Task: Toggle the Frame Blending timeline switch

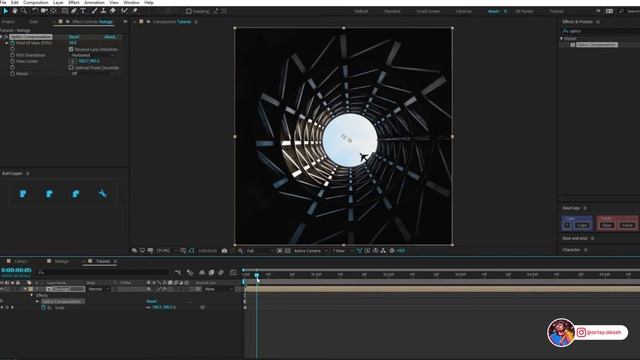Action: tap(211, 272)
